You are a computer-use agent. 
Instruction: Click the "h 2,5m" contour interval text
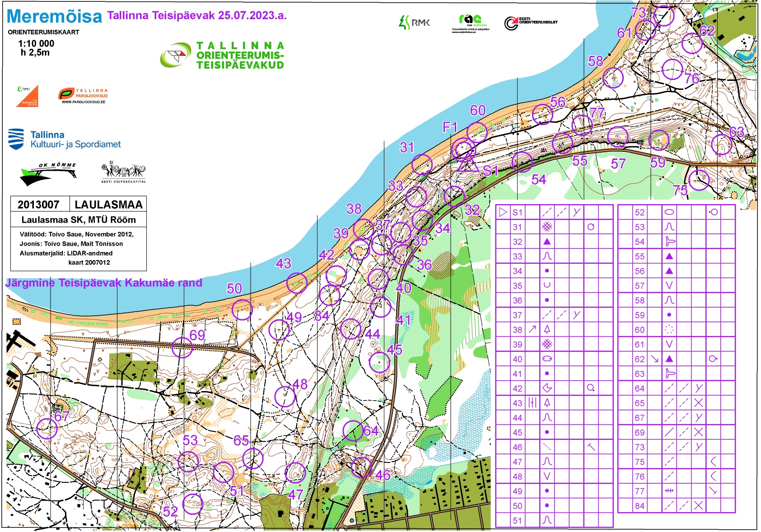click(35, 52)
